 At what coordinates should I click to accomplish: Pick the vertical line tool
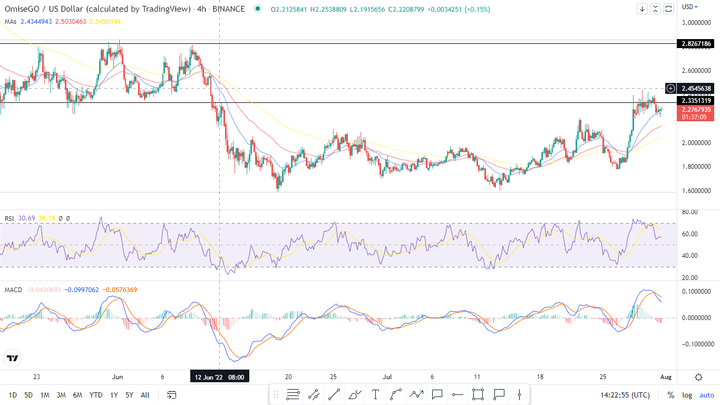(x=519, y=394)
